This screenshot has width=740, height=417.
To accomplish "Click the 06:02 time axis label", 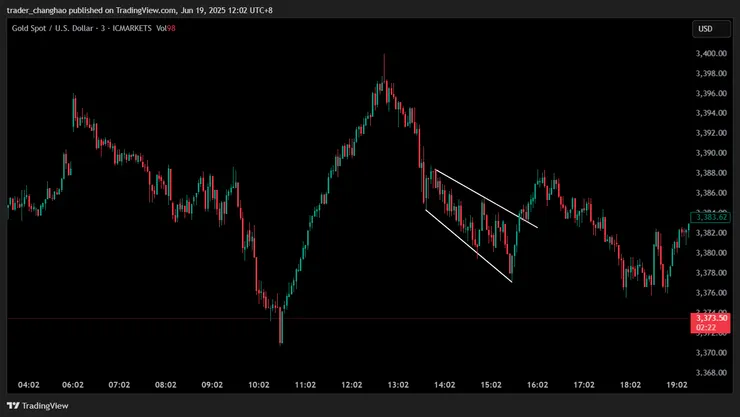I will click(x=73, y=385).
